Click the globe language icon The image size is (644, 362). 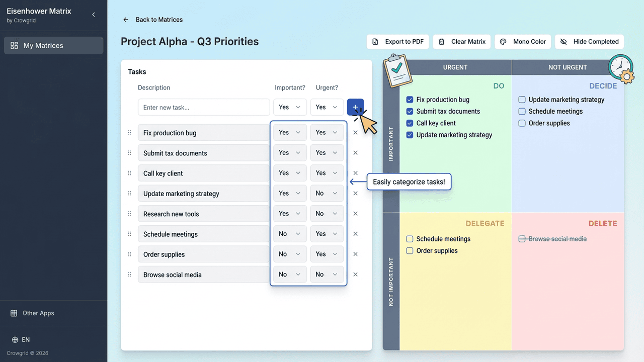pos(15,340)
